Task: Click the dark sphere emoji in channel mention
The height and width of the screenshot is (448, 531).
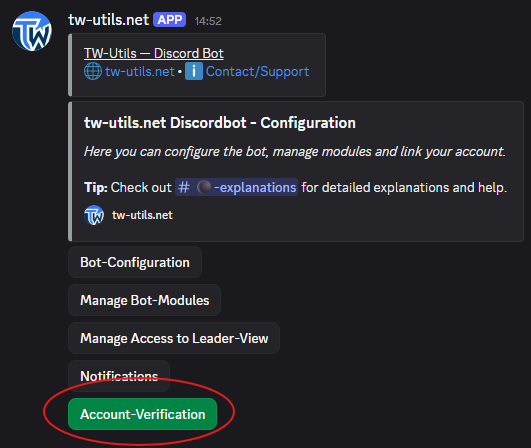Action: coord(204,187)
